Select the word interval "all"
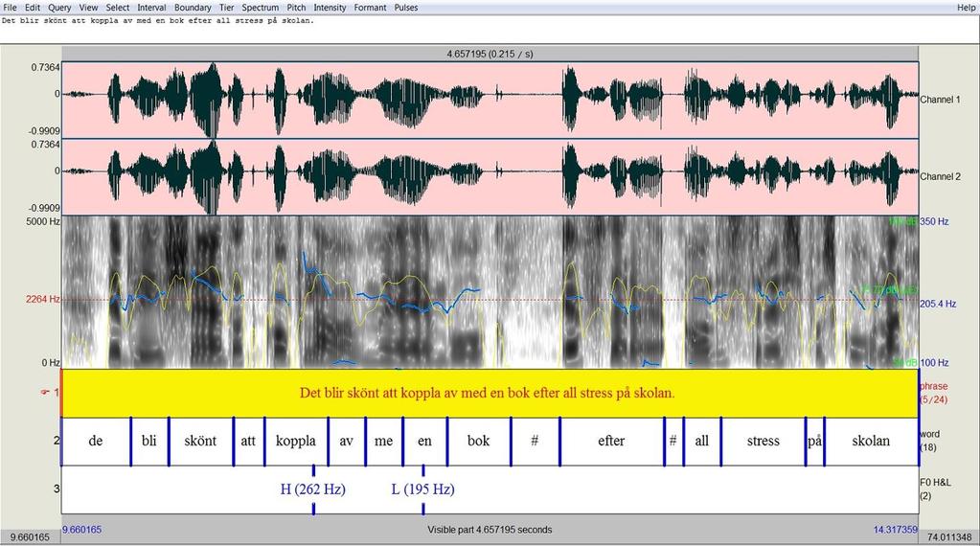 point(702,441)
